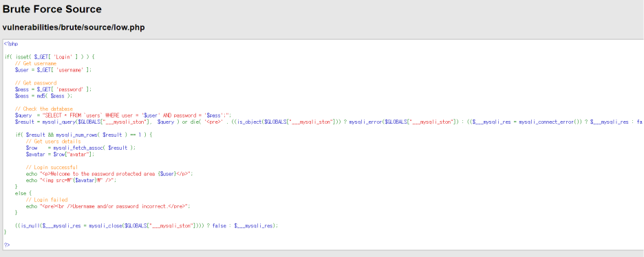Click the "// Login failed" comment
Screen dimensions: 644x257
pyautogui.click(x=46, y=199)
